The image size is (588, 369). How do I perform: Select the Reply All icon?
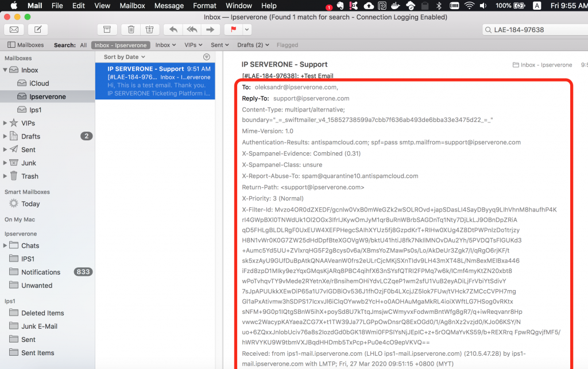(191, 29)
